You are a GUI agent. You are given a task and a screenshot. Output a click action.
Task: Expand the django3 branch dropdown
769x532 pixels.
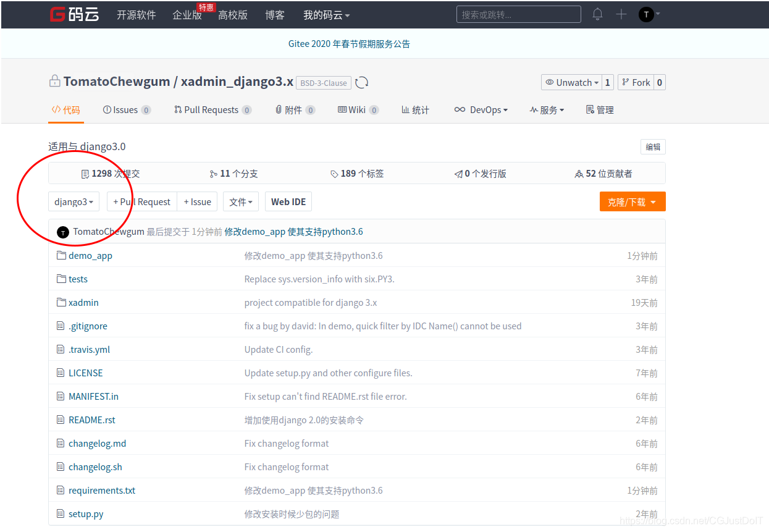(x=74, y=201)
